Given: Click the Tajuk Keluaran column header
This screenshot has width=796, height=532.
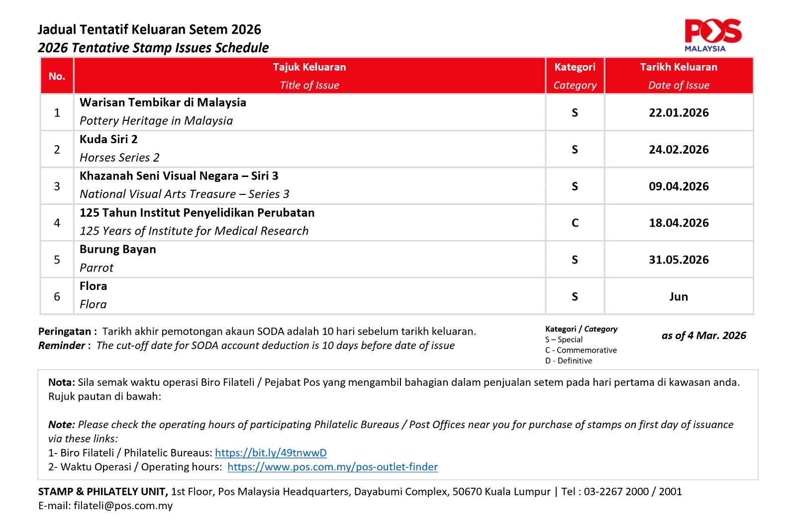Looking at the screenshot, I should pyautogui.click(x=309, y=67).
